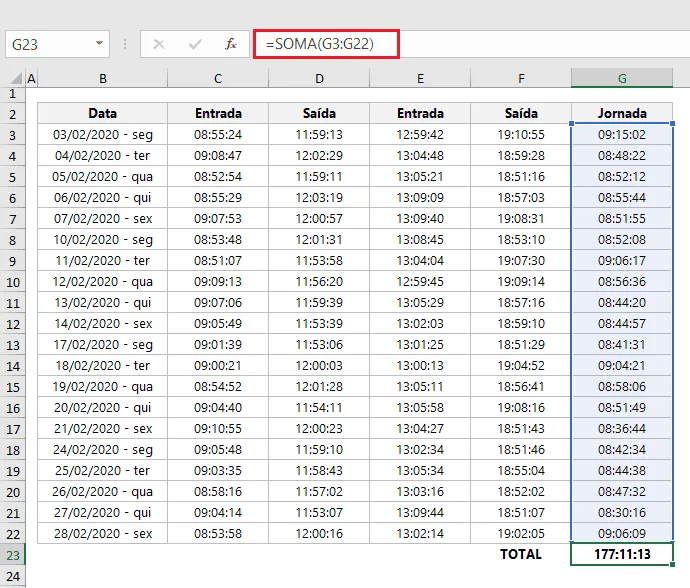Click cell with time 08:55:24

click(x=218, y=134)
